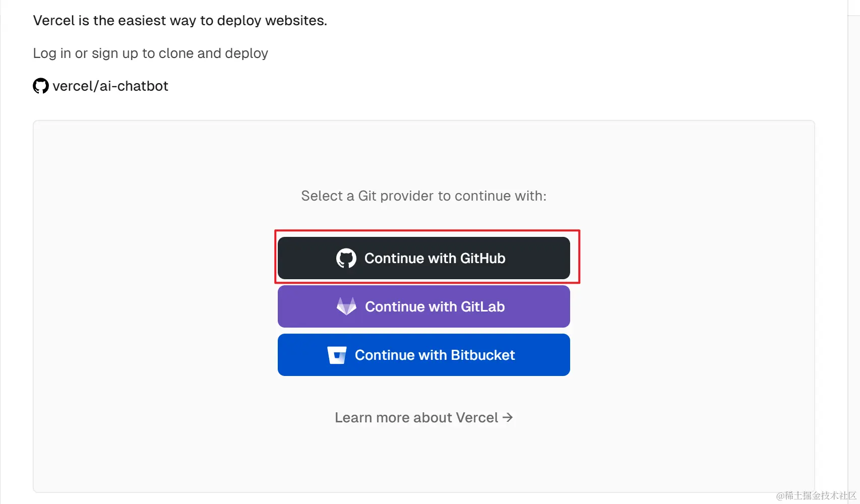Viewport: 860px width, 504px height.
Task: Click the GitHub octocat icon beside vercel/ai-chatbot
Action: tap(41, 86)
